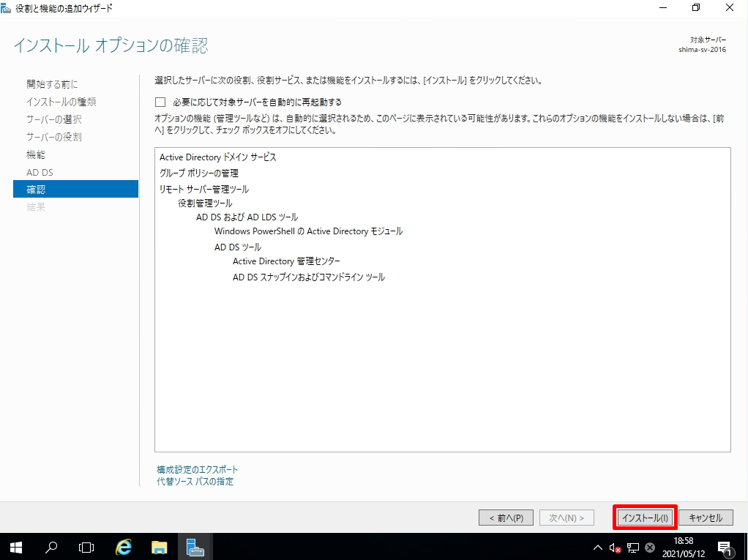This screenshot has height=560, width=748.
Task: Go to サーバーの役割 step
Action: (54, 137)
